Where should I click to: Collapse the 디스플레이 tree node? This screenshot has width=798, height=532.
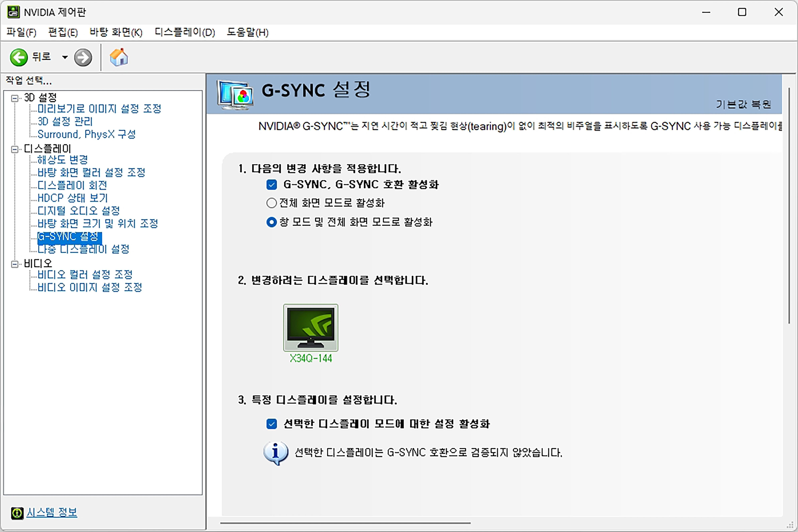click(x=15, y=149)
